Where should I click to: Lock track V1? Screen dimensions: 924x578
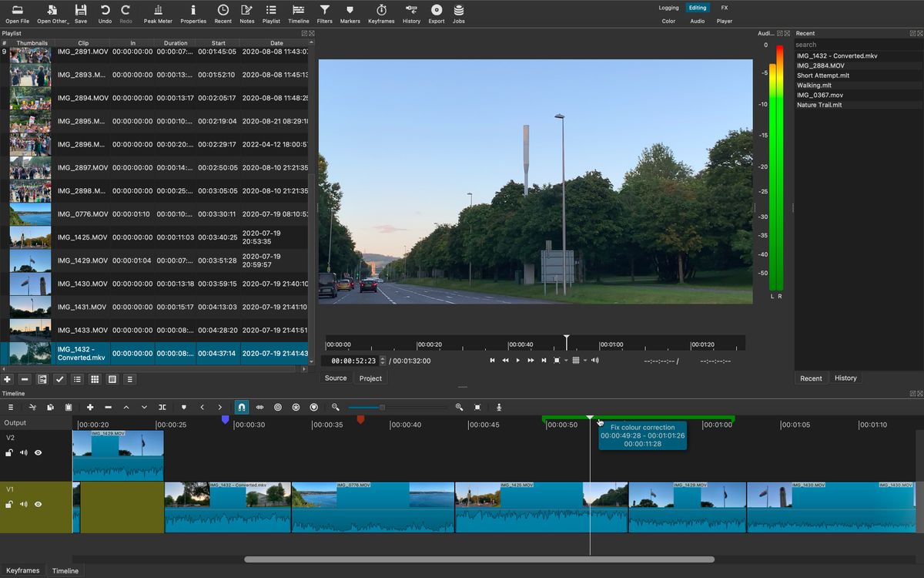point(10,504)
